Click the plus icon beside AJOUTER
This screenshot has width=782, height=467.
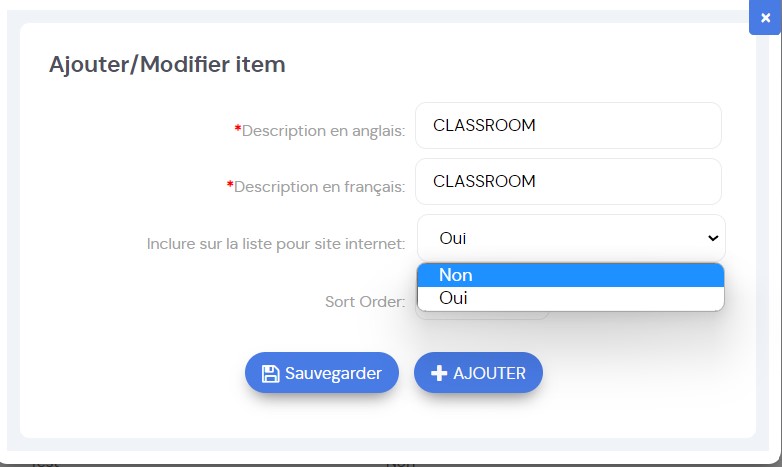(439, 373)
